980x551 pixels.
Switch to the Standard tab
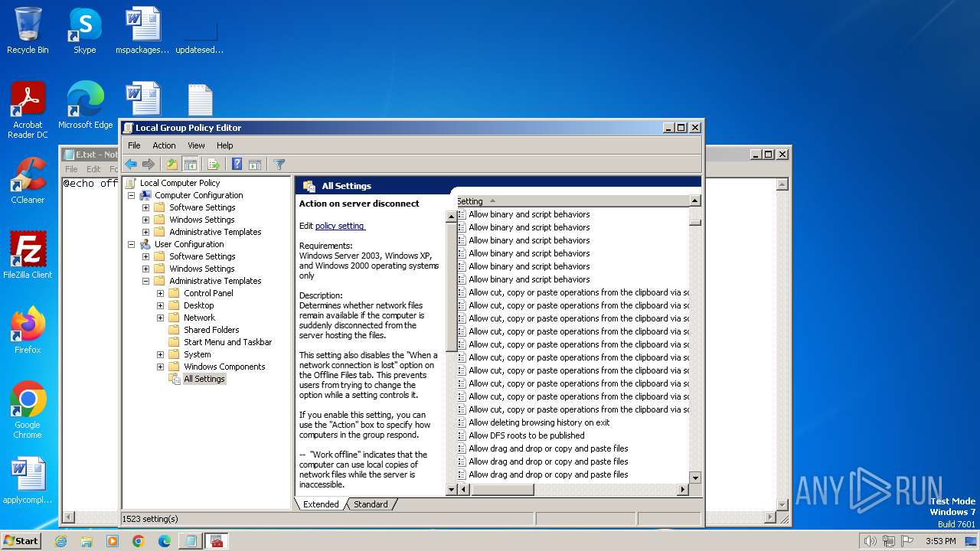point(371,504)
